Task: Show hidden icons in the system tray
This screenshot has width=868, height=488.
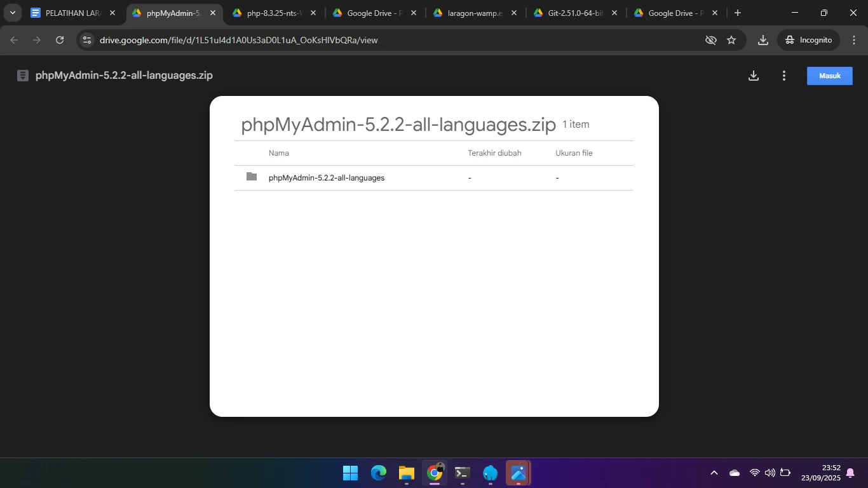Action: pyautogui.click(x=714, y=473)
